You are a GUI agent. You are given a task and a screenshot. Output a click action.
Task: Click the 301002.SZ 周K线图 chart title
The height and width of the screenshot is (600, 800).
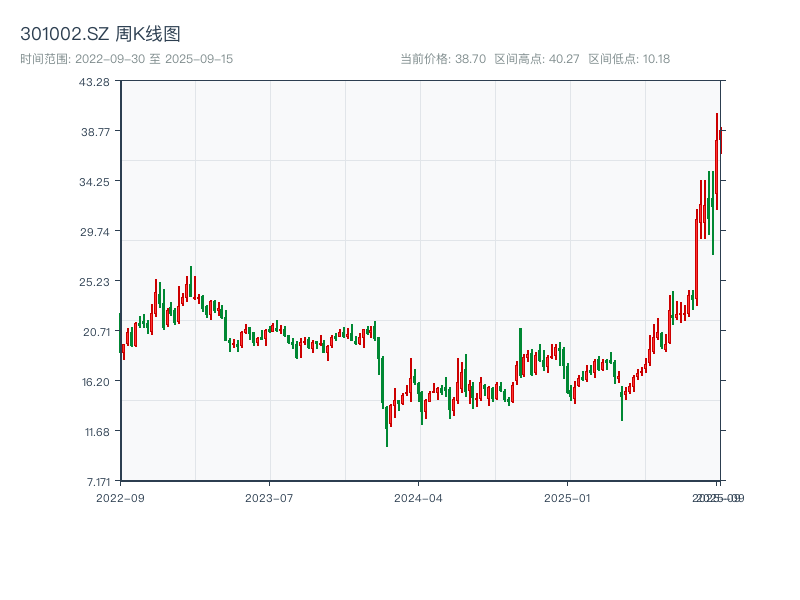pyautogui.click(x=100, y=35)
